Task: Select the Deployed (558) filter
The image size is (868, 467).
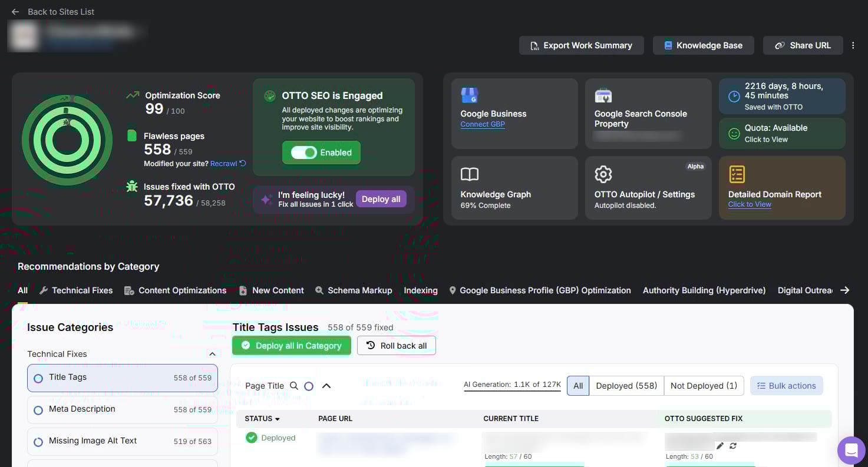Action: (x=626, y=386)
